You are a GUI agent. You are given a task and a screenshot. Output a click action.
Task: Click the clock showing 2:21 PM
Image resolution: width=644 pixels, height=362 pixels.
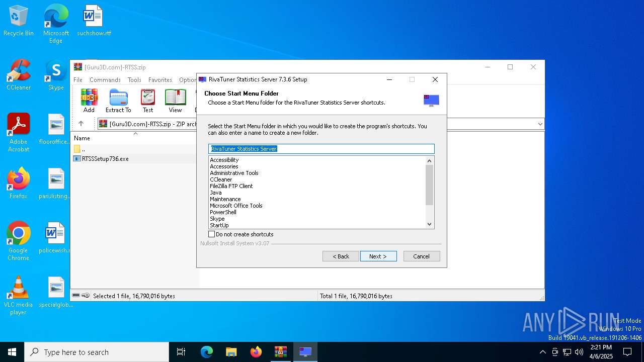pos(601,352)
